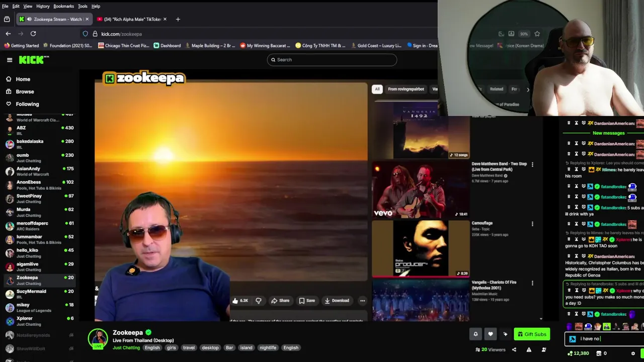Image resolution: width=644 pixels, height=362 pixels.
Task: Open the Getting Started bookmark
Action: pyautogui.click(x=21, y=45)
